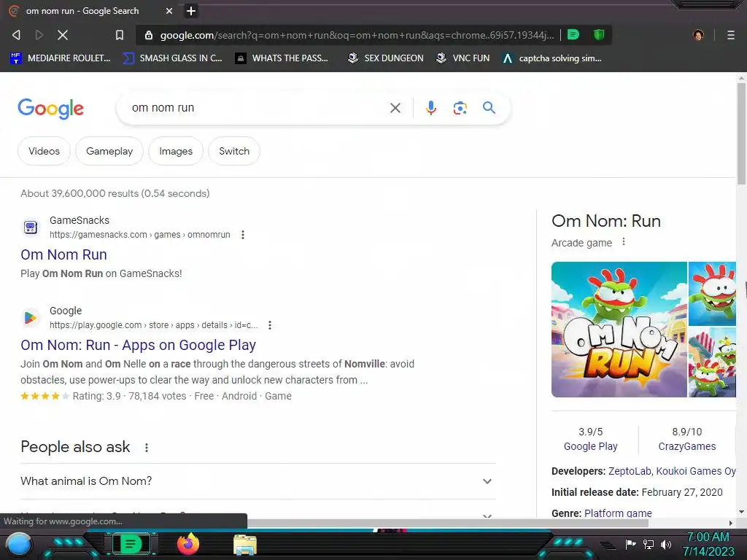
Task: Open more options for GameSnacks result
Action: click(x=242, y=235)
